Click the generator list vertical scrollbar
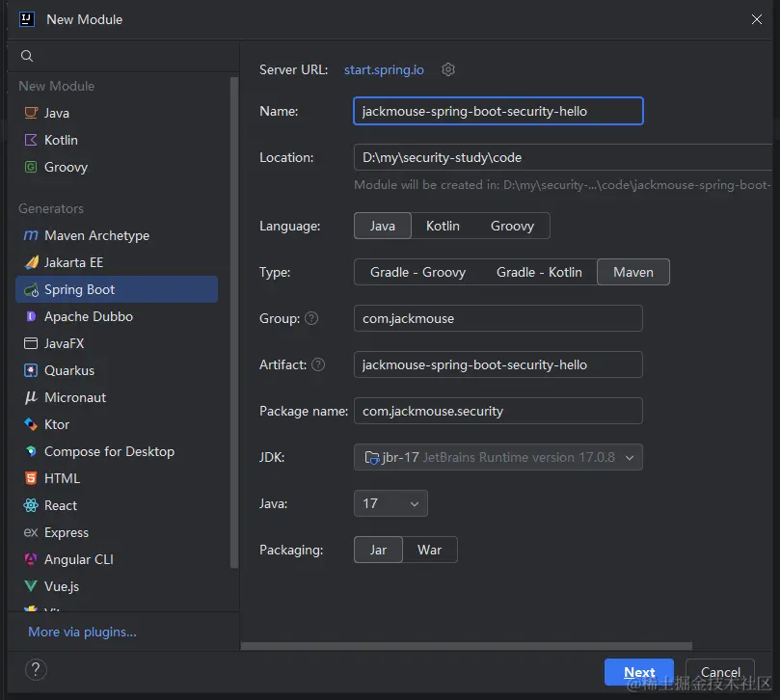 tap(234, 322)
